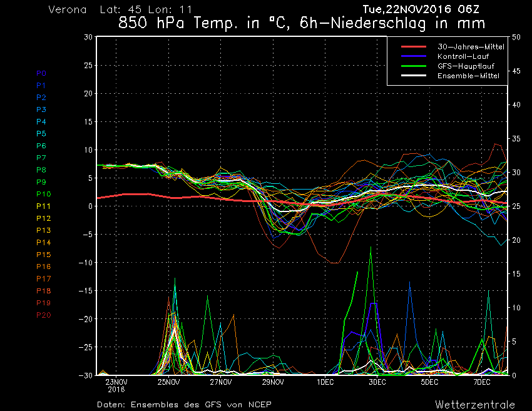This screenshot has width=532, height=411.
Task: Choose the P11 member label
Action: 43,206
